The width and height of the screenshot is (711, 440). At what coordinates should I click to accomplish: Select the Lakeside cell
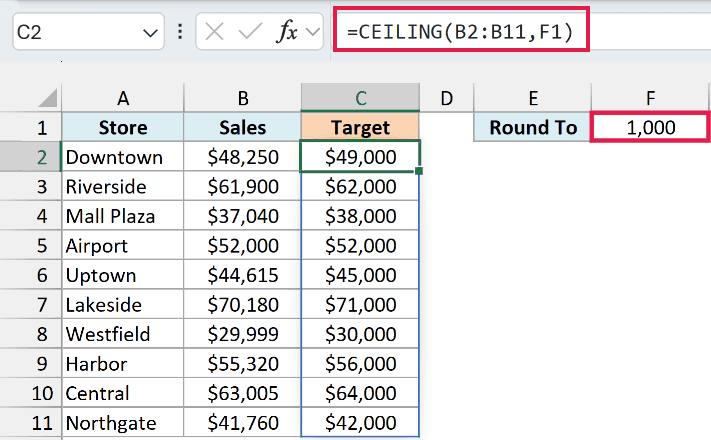(123, 304)
